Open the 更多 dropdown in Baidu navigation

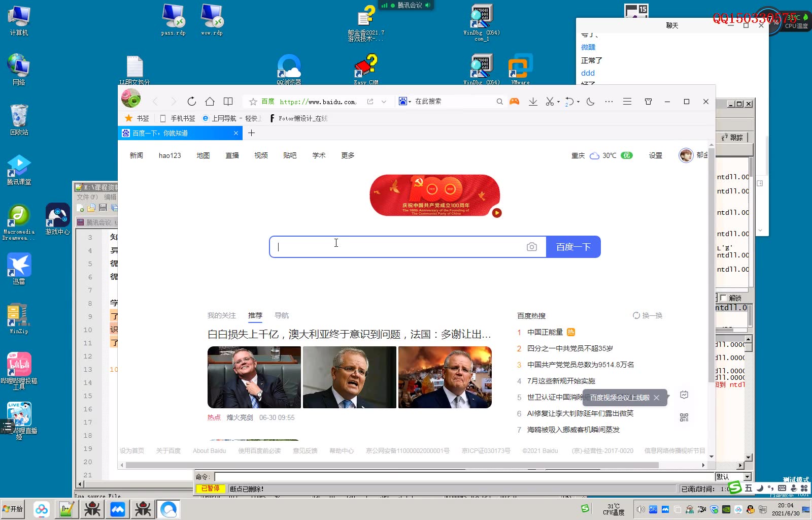(347, 155)
